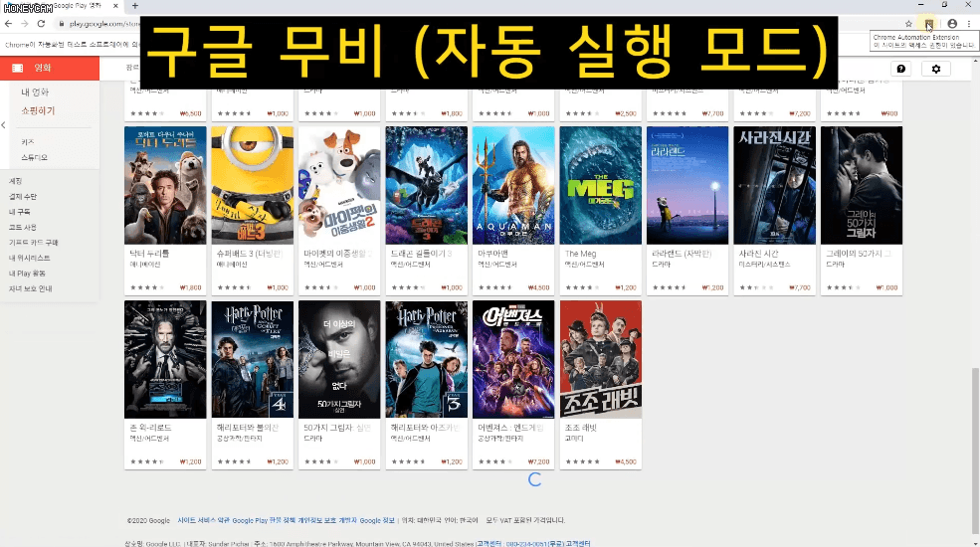The height and width of the screenshot is (547, 980).
Task: Click ₩4,500 price on Aquaman card
Action: 538,287
